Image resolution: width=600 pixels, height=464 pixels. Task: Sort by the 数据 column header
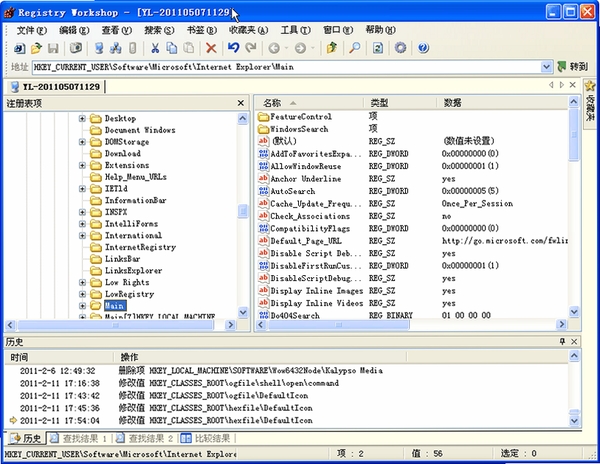[x=502, y=103]
